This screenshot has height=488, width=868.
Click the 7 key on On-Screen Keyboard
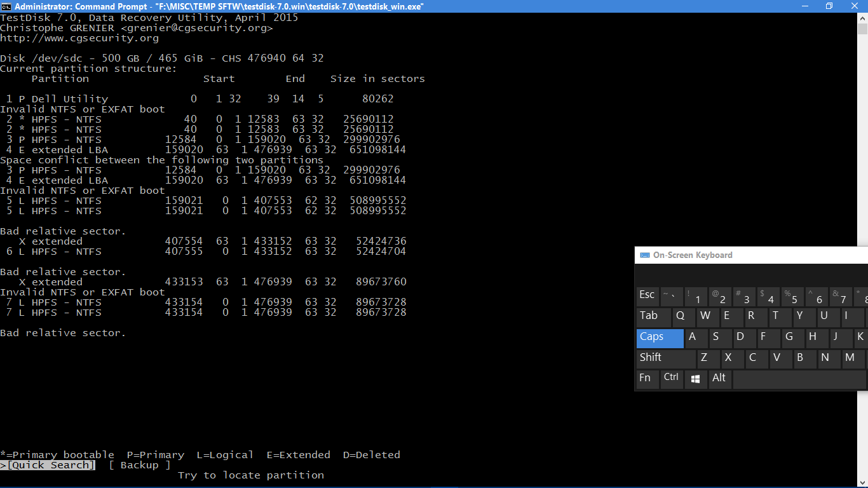[x=841, y=297]
